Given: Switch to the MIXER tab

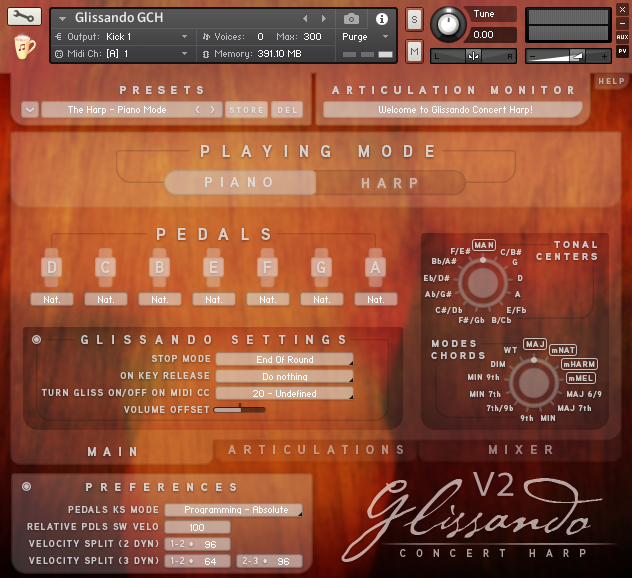Looking at the screenshot, I should point(521,450).
